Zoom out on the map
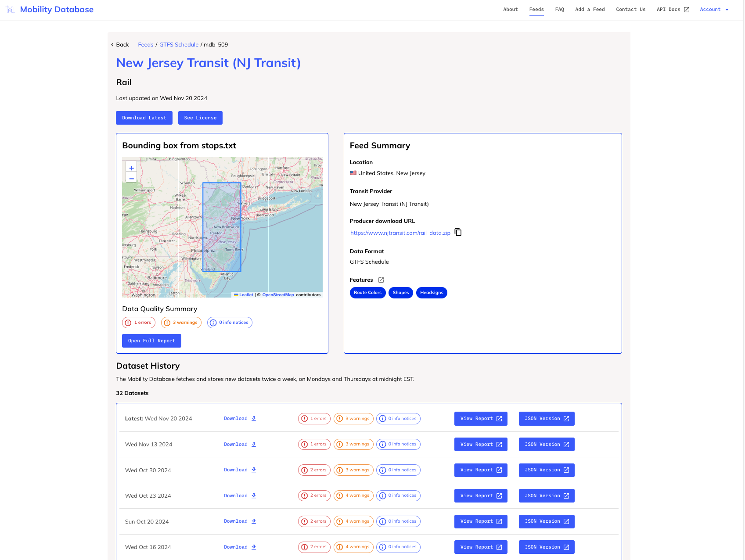The image size is (745, 560). point(131,178)
